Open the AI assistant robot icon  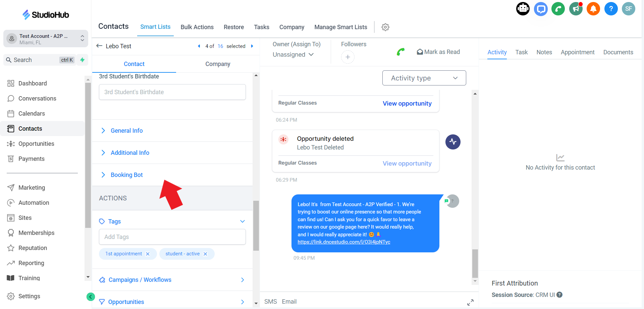523,9
